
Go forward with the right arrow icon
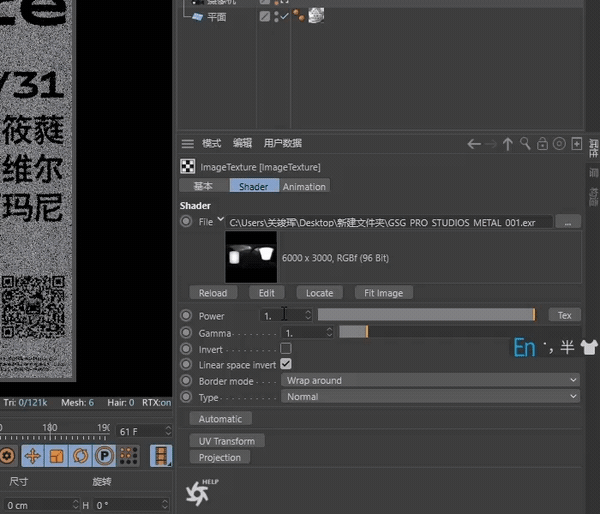pyautogui.click(x=491, y=144)
